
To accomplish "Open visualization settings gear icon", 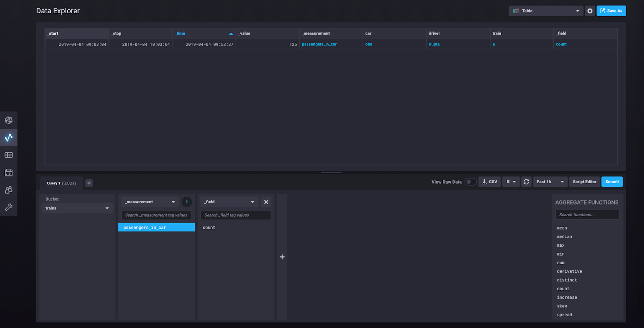I will click(590, 11).
